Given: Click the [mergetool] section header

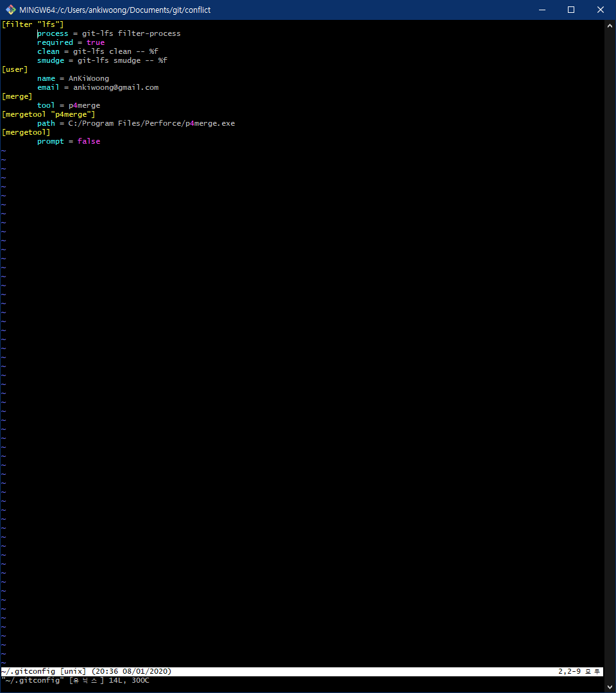Looking at the screenshot, I should (x=28, y=132).
